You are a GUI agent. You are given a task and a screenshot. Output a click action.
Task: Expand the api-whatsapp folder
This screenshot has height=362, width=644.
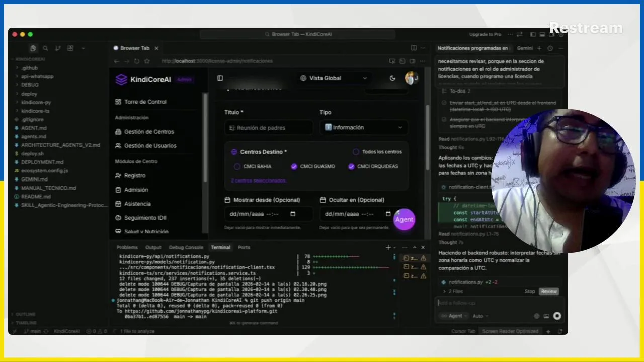click(x=37, y=76)
